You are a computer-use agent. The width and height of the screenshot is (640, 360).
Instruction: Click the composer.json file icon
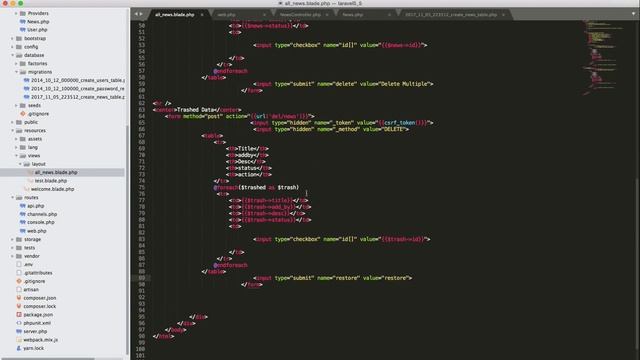click(19, 298)
